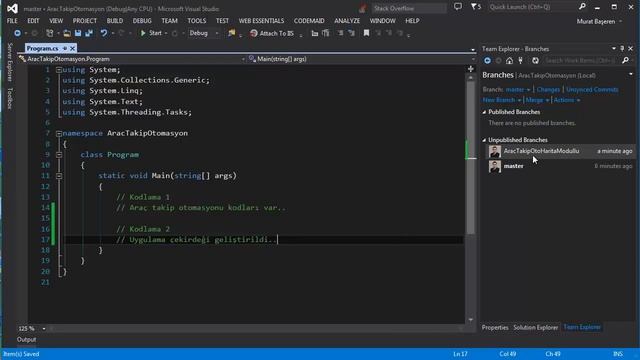The height and width of the screenshot is (360, 640).
Task: Click the Team Explorer refresh icon
Action: 535,60
